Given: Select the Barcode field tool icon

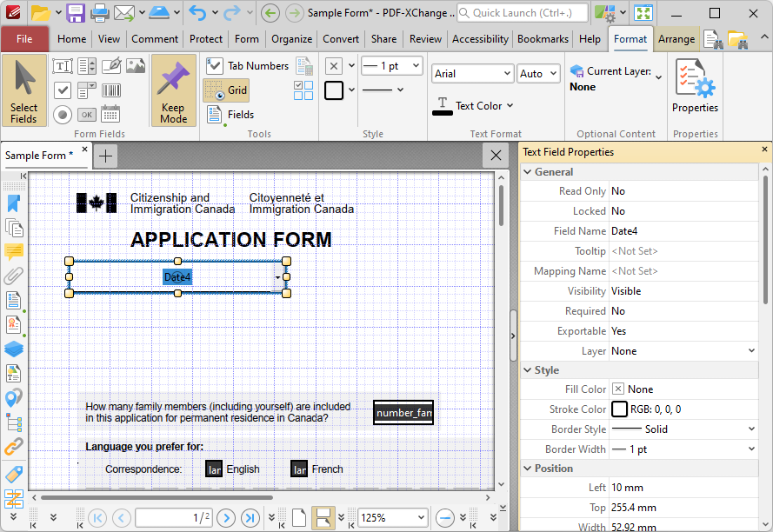Looking at the screenshot, I should [x=111, y=90].
